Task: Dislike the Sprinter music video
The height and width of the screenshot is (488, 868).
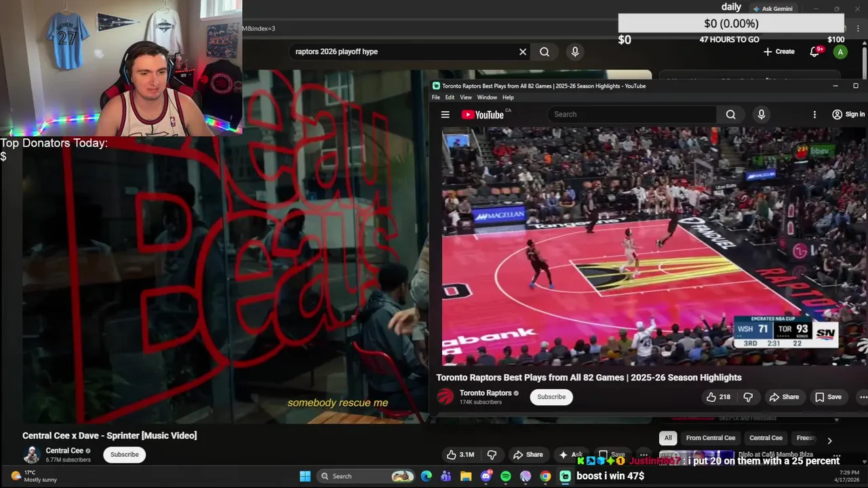Action: (492, 455)
